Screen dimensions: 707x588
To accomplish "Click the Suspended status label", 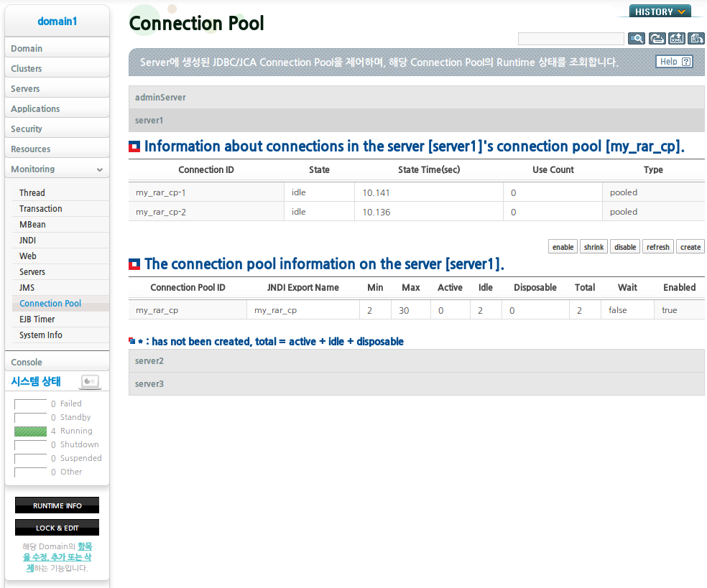I will coord(81,458).
